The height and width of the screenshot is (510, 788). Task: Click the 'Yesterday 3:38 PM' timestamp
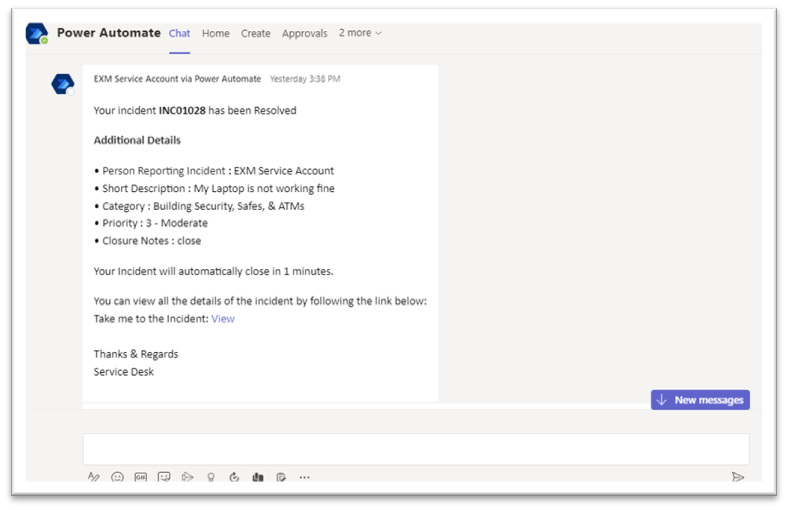305,79
